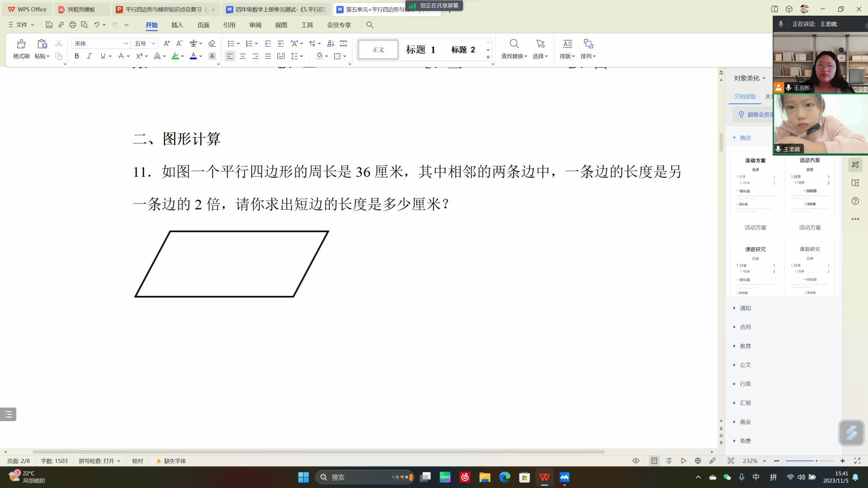Open the font name dropdown
This screenshot has height=488, width=868.
point(126,44)
